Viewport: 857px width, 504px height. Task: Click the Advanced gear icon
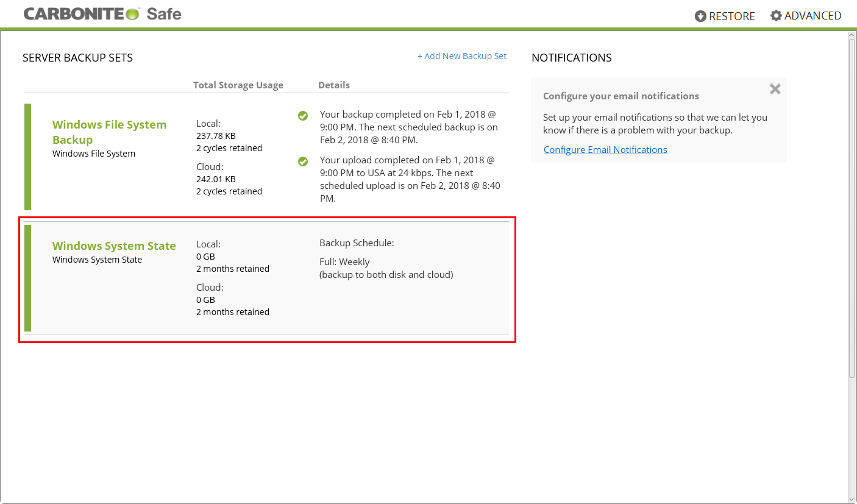[775, 16]
